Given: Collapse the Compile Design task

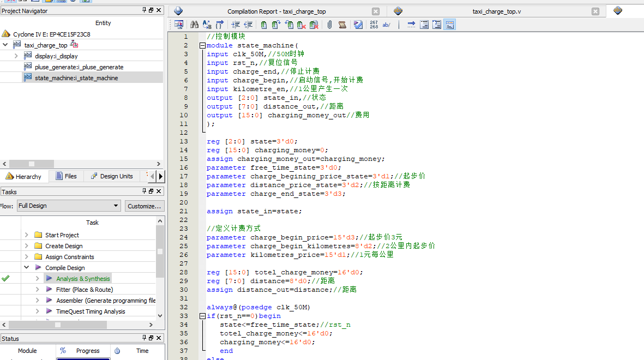Looking at the screenshot, I should pos(27,267).
